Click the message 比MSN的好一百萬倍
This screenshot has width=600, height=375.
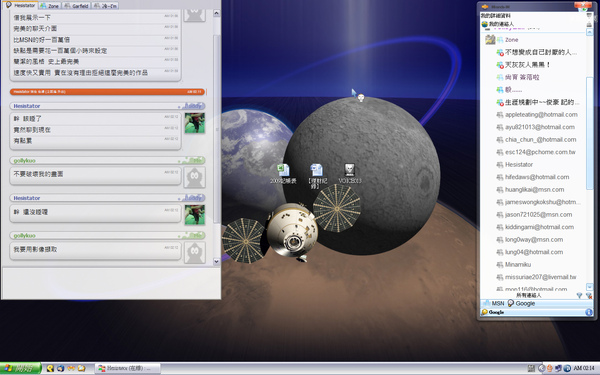(42, 40)
